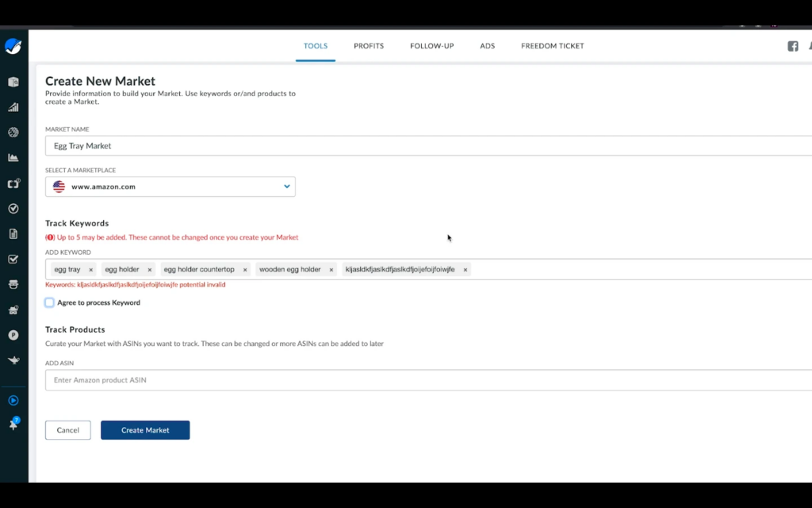
Task: Click the genie lamp Freedom Ticket icon
Action: point(13,360)
